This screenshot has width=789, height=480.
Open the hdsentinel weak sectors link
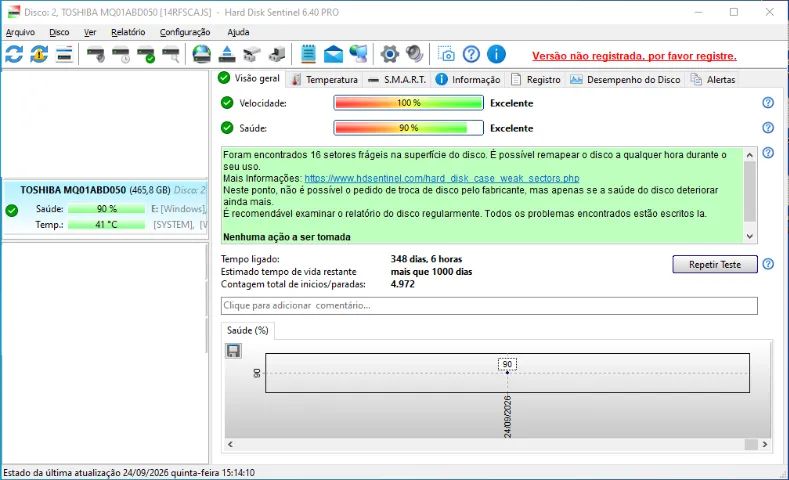pyautogui.click(x=442, y=178)
